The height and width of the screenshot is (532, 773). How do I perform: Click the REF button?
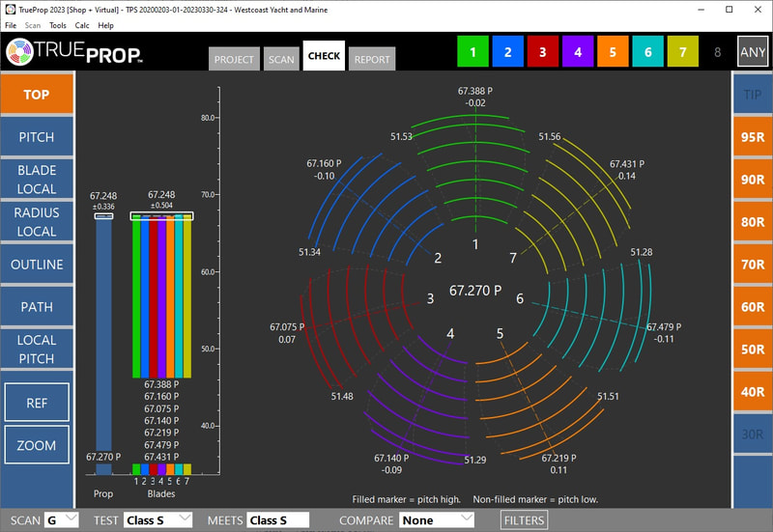click(37, 403)
